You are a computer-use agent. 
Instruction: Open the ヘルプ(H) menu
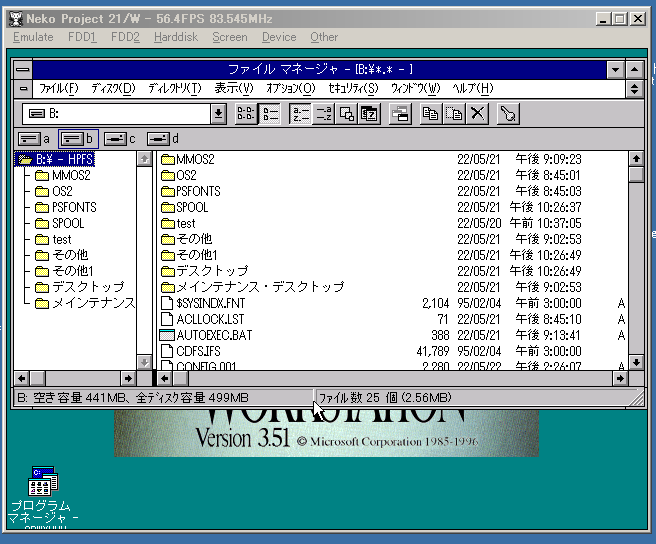pyautogui.click(x=473, y=88)
